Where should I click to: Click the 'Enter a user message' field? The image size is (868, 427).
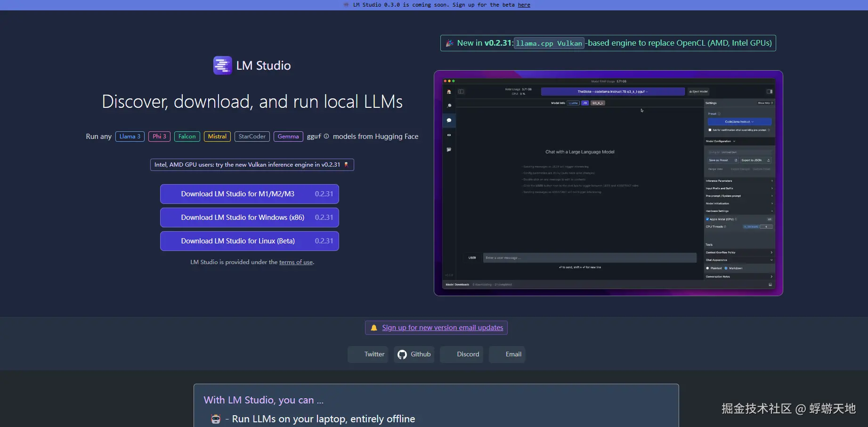click(590, 258)
